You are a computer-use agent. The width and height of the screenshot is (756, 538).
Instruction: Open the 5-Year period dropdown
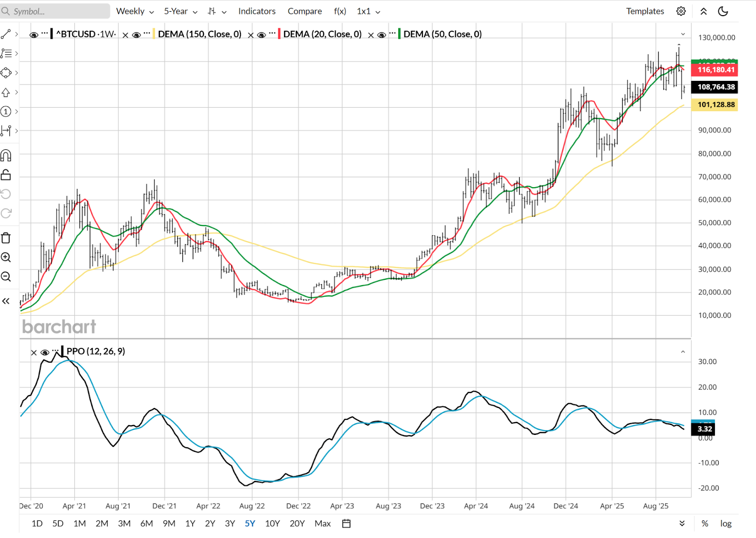point(180,11)
